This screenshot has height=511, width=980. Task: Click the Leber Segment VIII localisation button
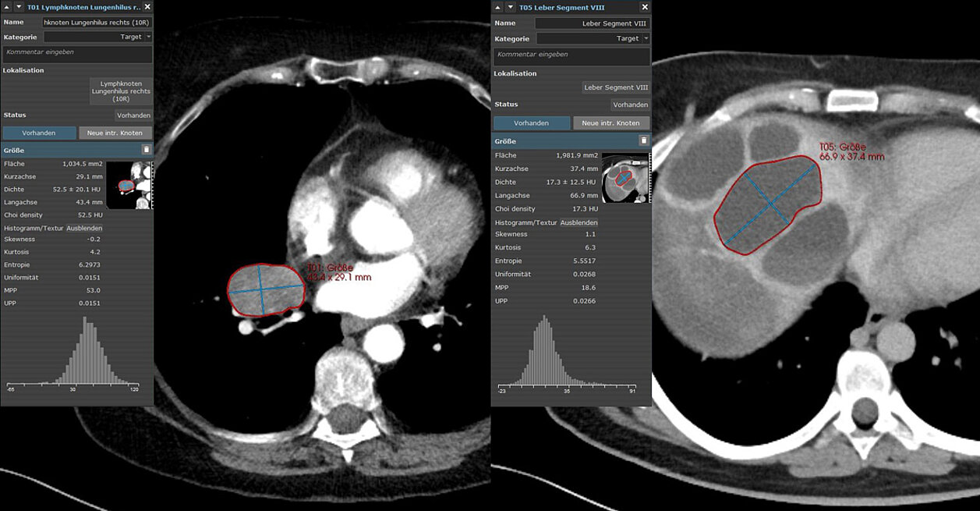coord(616,87)
